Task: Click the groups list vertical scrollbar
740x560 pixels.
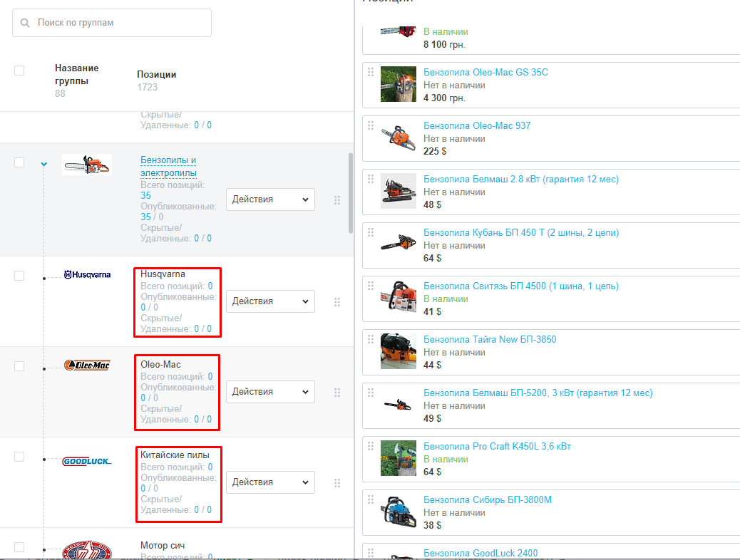Action: (x=351, y=193)
